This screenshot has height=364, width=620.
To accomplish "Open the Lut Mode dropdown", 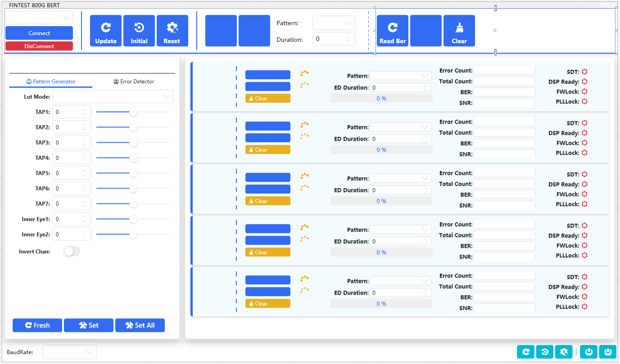I will (112, 96).
